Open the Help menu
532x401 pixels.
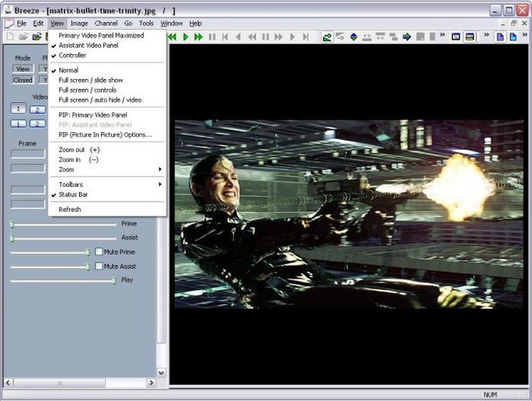pos(196,23)
